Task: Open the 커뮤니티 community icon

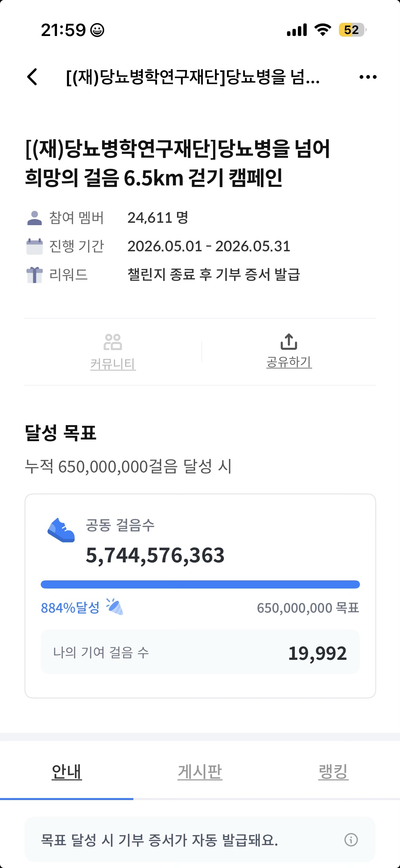Action: pyautogui.click(x=113, y=342)
